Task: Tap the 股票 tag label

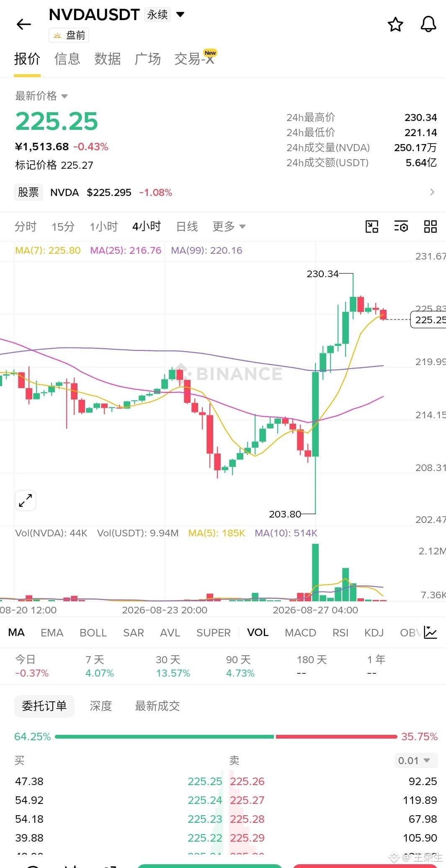Action: 28,192
